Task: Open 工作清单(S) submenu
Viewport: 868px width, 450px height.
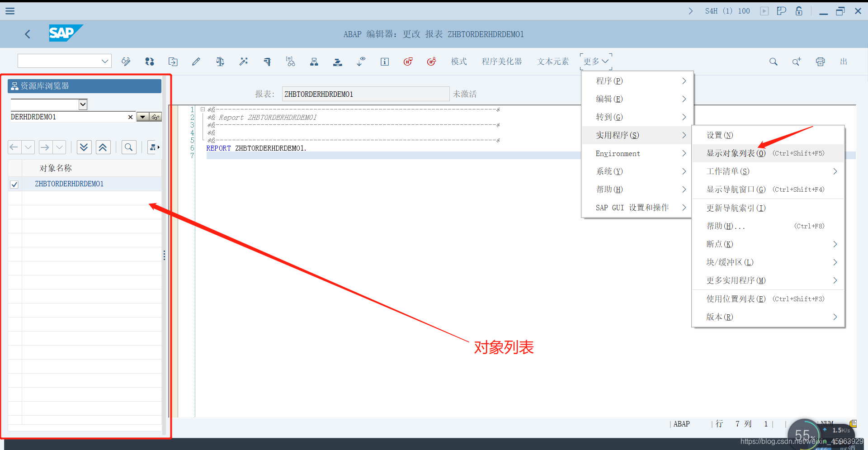Action: [768, 171]
